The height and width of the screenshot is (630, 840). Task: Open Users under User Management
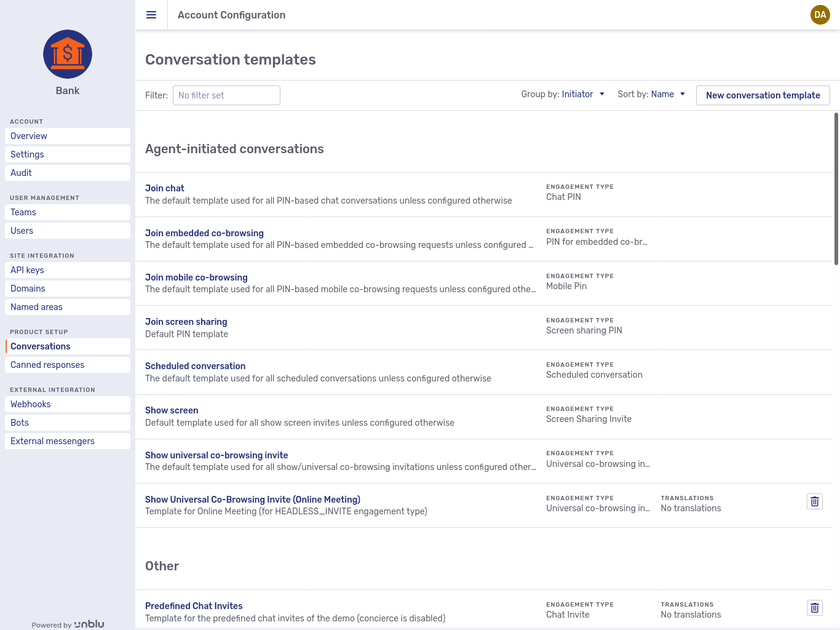click(22, 231)
